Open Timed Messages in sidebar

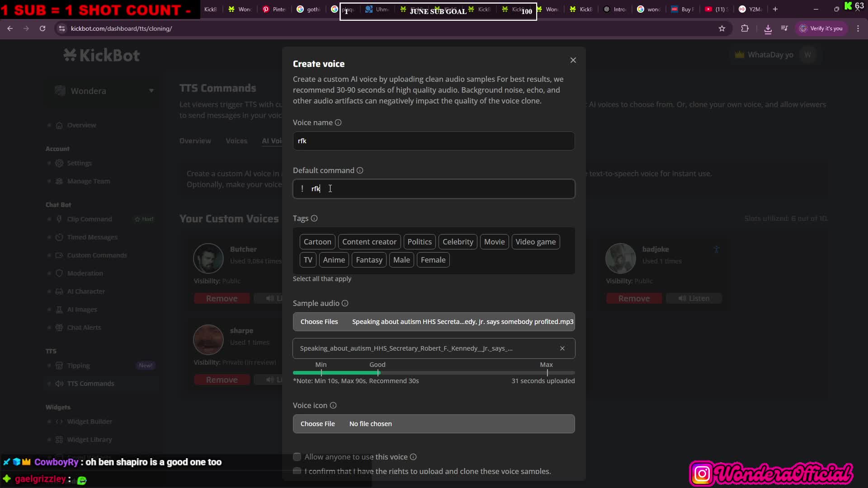[x=92, y=237]
